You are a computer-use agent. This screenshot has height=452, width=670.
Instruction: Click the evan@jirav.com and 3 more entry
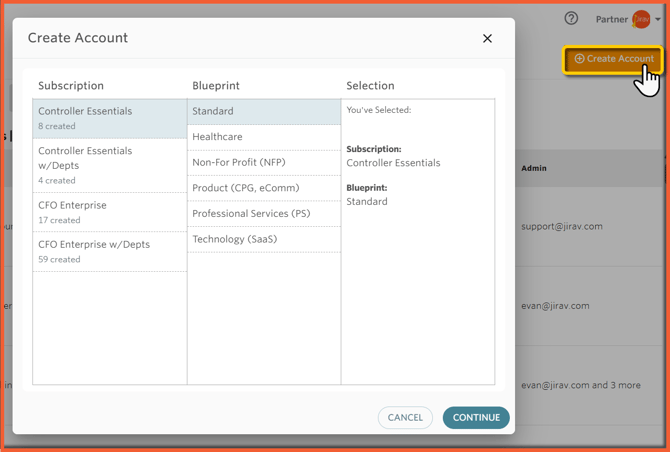[580, 385]
